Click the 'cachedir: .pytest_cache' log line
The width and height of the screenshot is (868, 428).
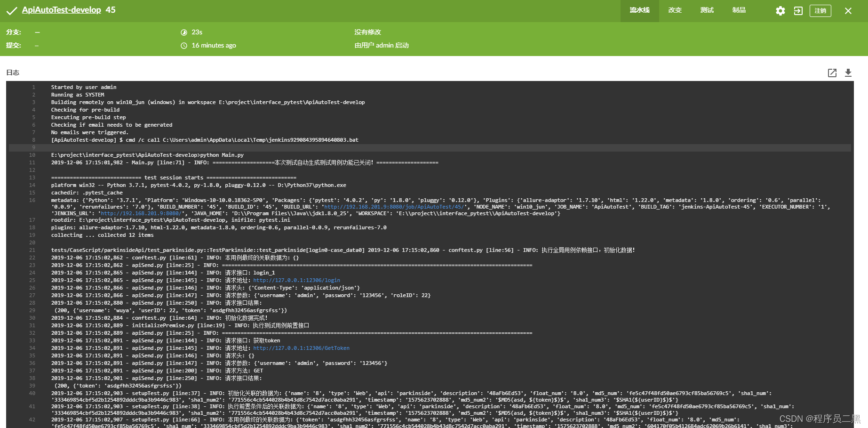click(x=87, y=193)
